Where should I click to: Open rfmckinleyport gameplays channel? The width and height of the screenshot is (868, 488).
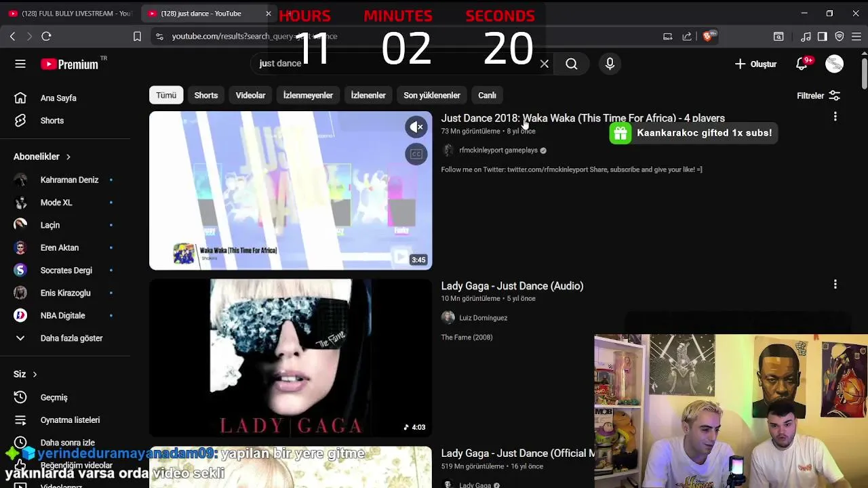coord(498,150)
